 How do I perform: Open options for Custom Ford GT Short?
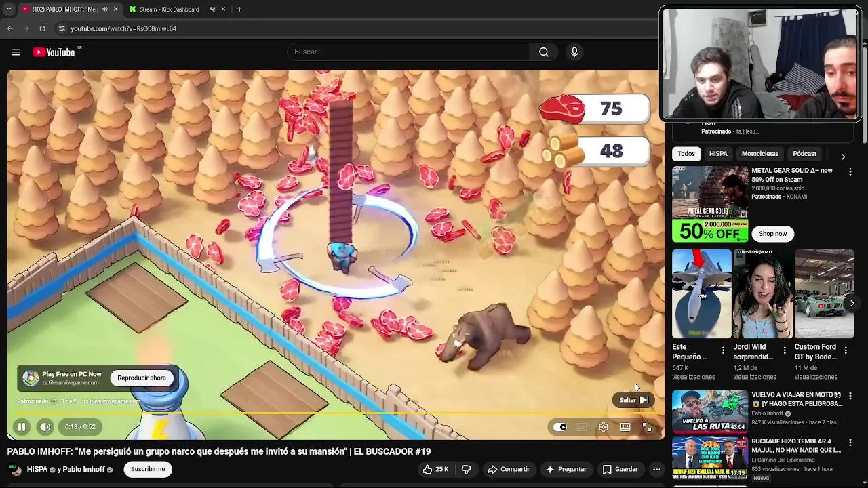tap(846, 351)
